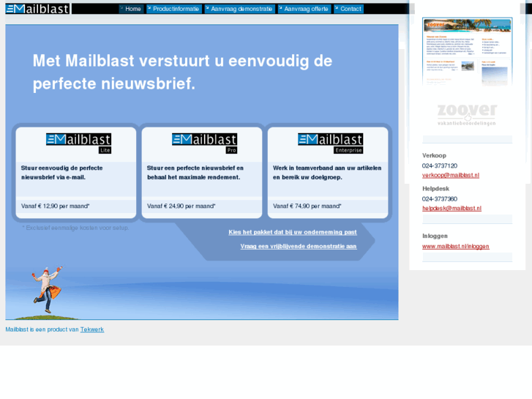The width and height of the screenshot is (532, 399).
Task: Open the Home menu item
Action: click(131, 9)
